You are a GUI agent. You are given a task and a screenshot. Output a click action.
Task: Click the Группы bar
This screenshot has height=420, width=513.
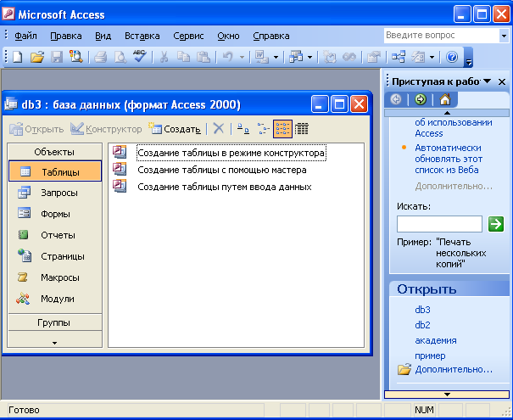[x=54, y=322]
